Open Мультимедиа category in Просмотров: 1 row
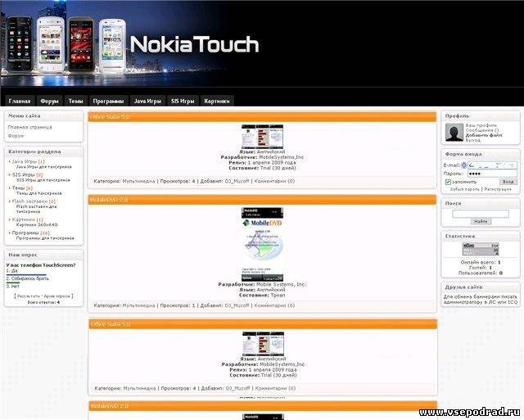This screenshot has height=420, width=524. (x=138, y=305)
